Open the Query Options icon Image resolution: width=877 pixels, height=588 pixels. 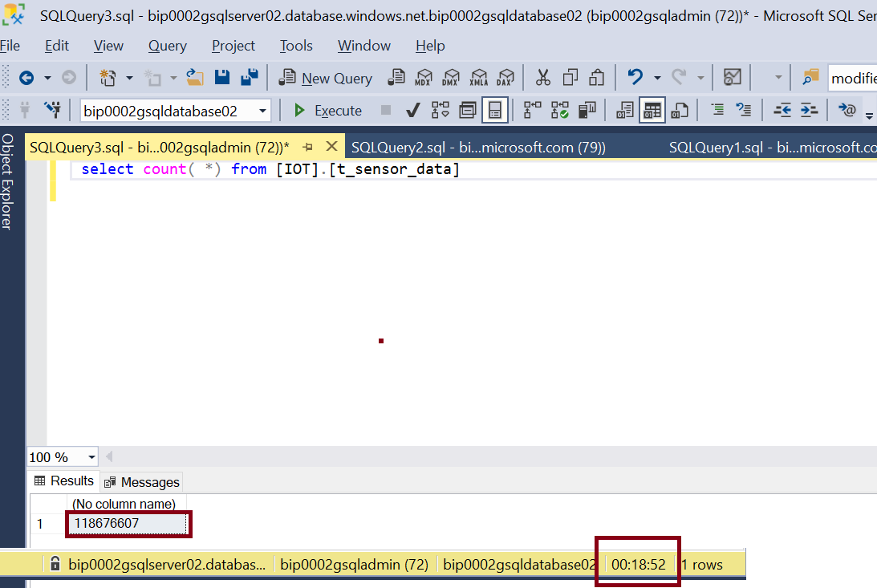coord(468,110)
